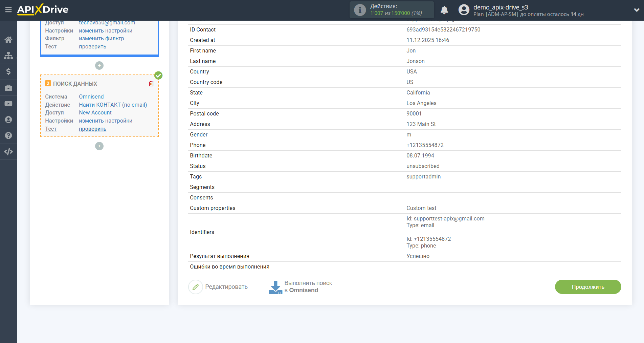
Task: Open the notifications bell
Action: 444,10
